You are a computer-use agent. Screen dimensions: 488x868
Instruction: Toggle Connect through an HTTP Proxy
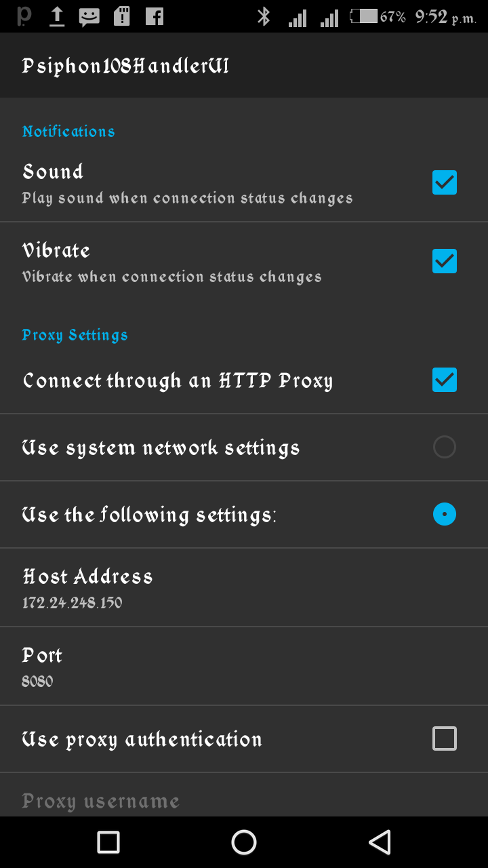pyautogui.click(x=445, y=380)
